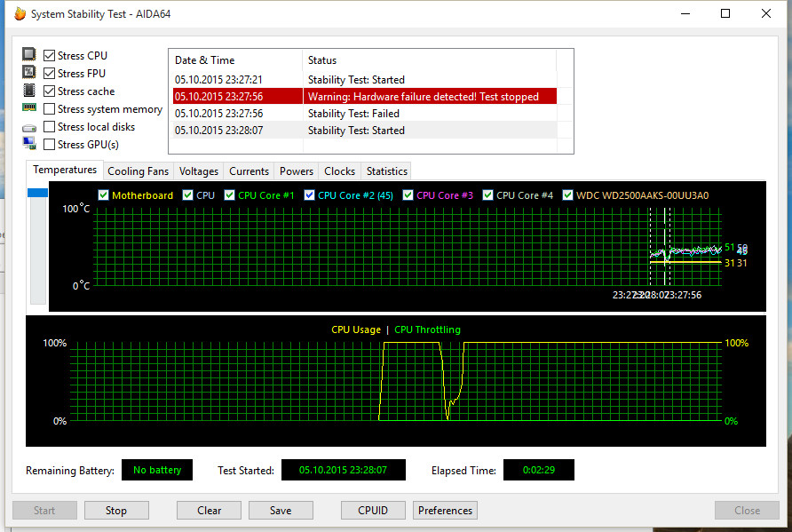This screenshot has width=792, height=532.
Task: Select the red hardware failure warning row
Action: click(365, 96)
